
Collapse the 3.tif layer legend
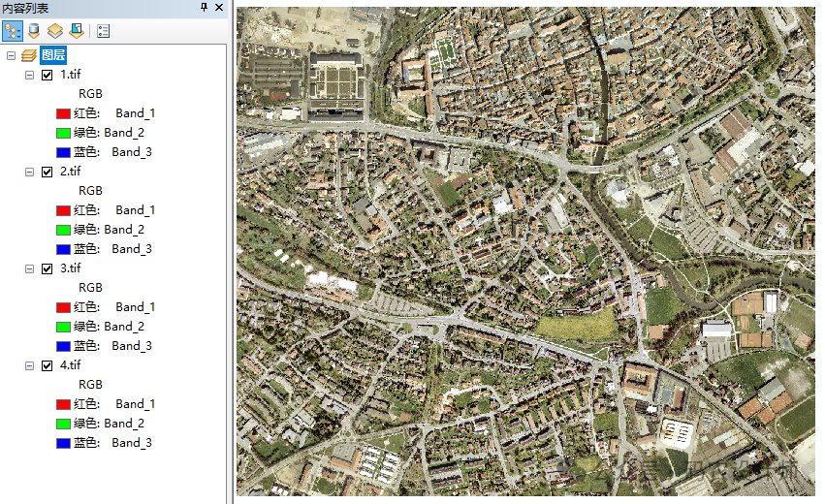[x=29, y=268]
